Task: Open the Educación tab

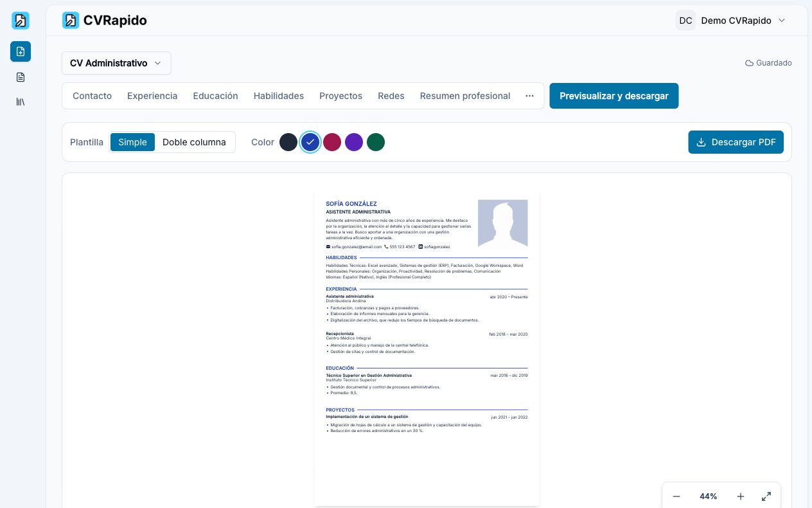Action: (x=215, y=96)
